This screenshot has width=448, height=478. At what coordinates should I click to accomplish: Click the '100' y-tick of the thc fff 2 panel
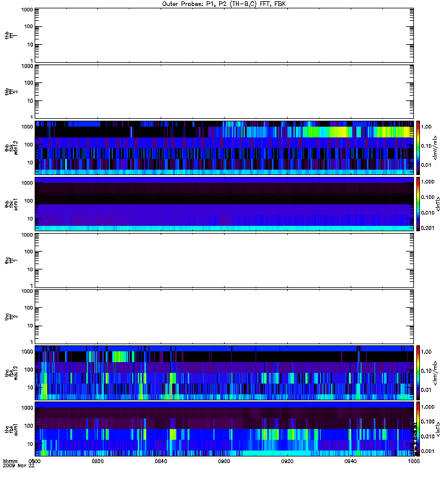click(29, 308)
